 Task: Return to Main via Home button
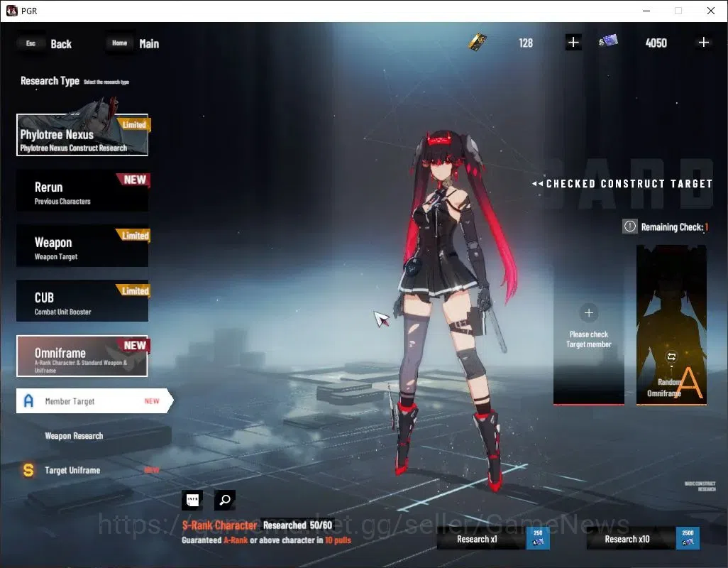[x=133, y=43]
